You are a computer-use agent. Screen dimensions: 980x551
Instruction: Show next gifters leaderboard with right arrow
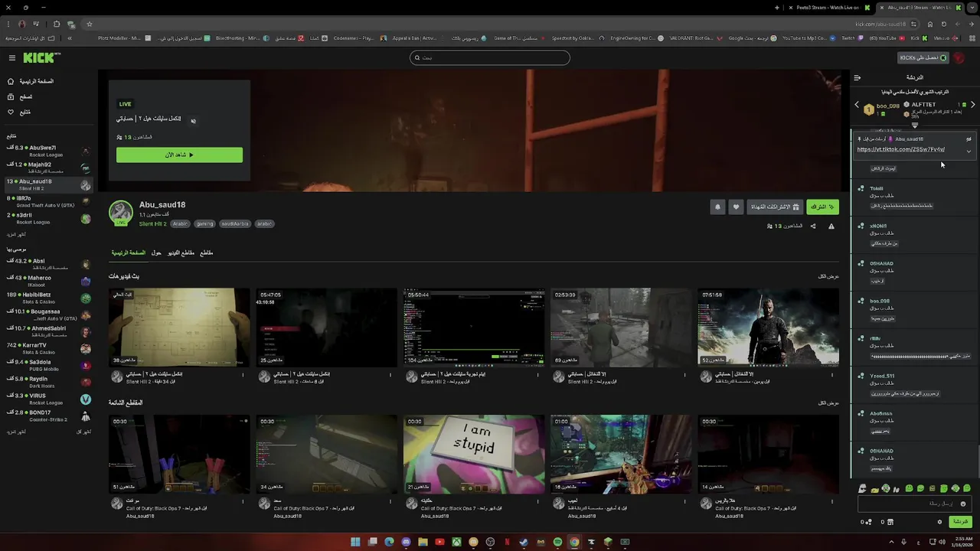[972, 105]
